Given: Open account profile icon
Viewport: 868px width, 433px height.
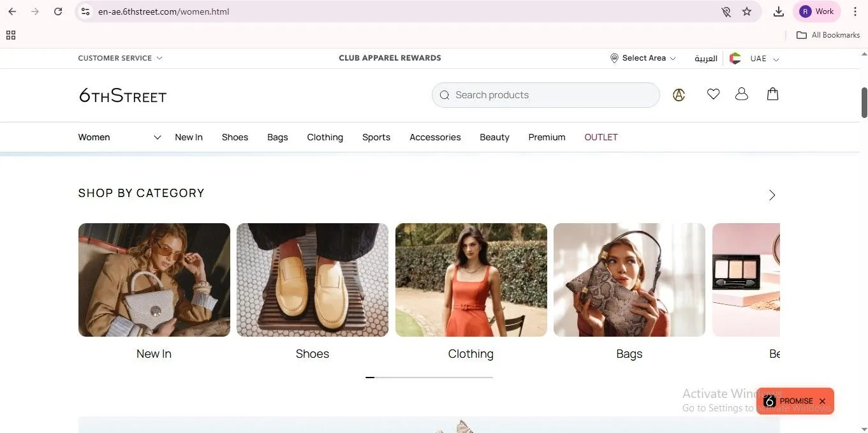Looking at the screenshot, I should 741,94.
